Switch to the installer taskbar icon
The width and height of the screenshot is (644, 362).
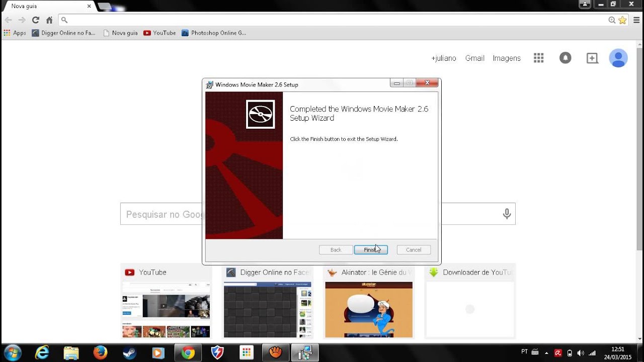pos(304,353)
